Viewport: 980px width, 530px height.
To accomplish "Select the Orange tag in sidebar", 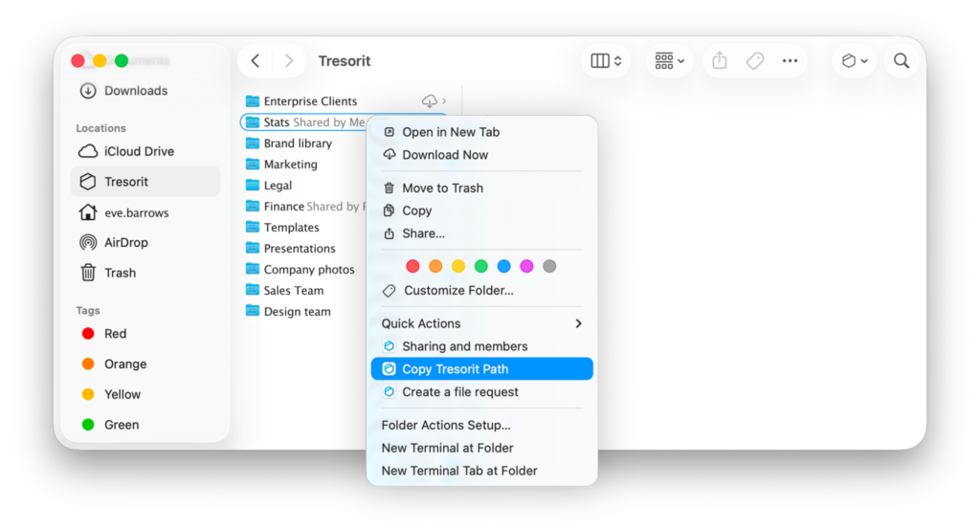I will point(145,364).
